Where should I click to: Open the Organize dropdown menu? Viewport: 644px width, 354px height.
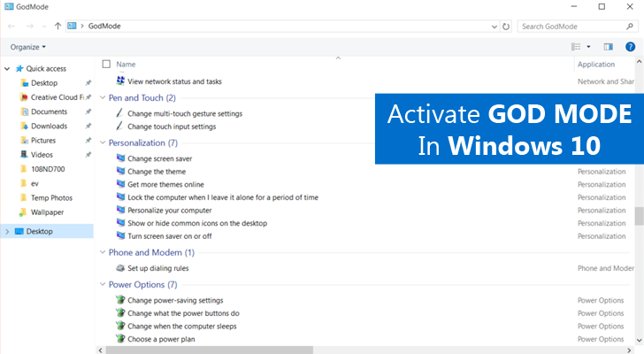coord(28,46)
